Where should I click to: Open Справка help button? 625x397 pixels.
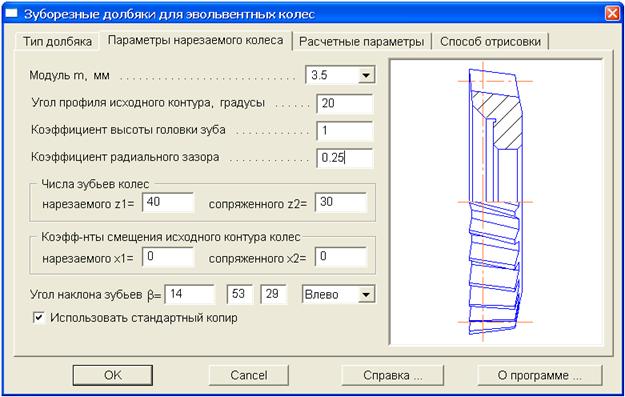pyautogui.click(x=393, y=375)
